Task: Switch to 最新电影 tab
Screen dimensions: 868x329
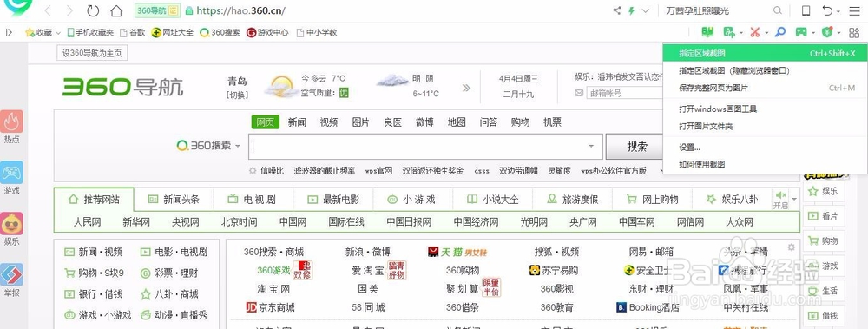Action: click(333, 200)
